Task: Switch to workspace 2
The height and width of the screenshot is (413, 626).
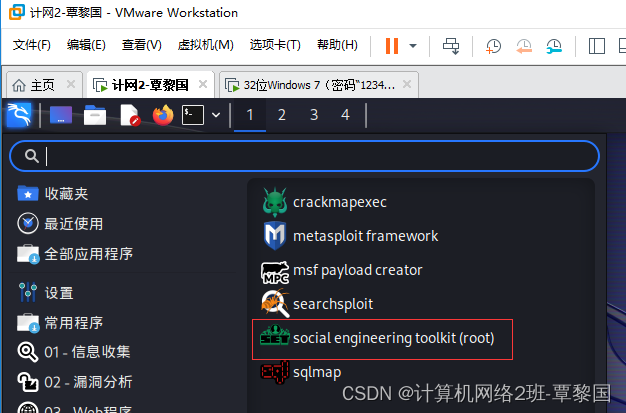Action: coord(281,115)
